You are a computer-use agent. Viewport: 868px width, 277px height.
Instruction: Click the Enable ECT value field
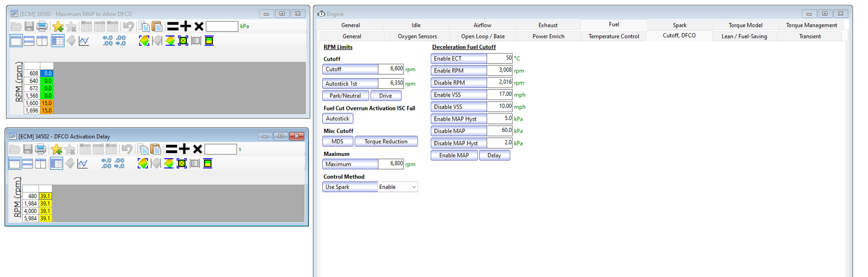[x=499, y=58]
